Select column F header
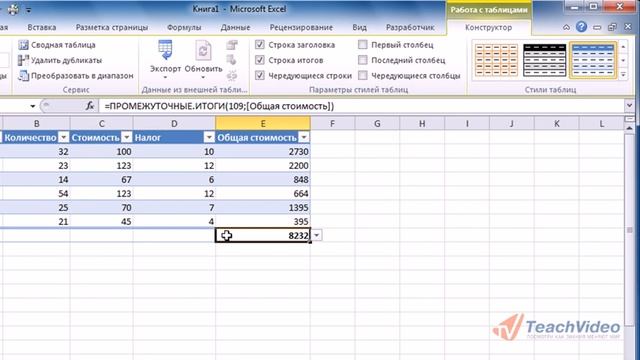Screen dimensions: 640x360 coord(332,123)
